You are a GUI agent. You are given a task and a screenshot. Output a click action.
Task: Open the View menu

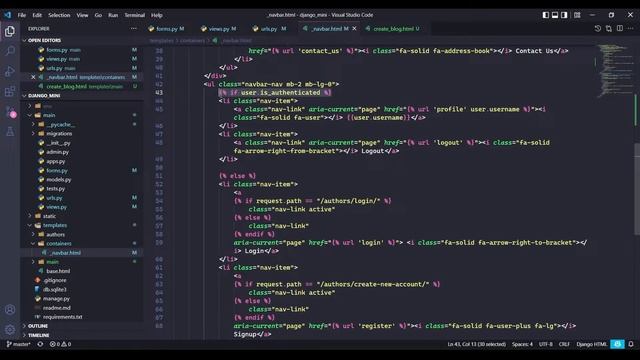pyautogui.click(x=82, y=15)
